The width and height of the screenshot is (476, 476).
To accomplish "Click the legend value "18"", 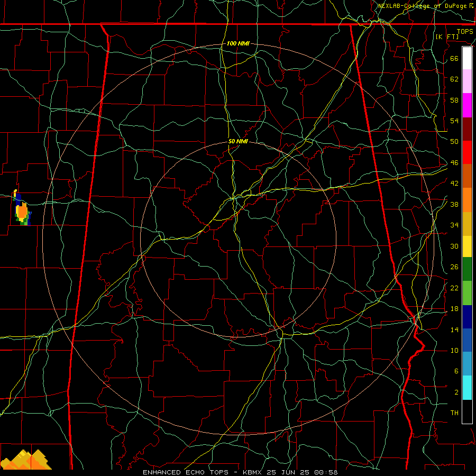I will 454,309.
